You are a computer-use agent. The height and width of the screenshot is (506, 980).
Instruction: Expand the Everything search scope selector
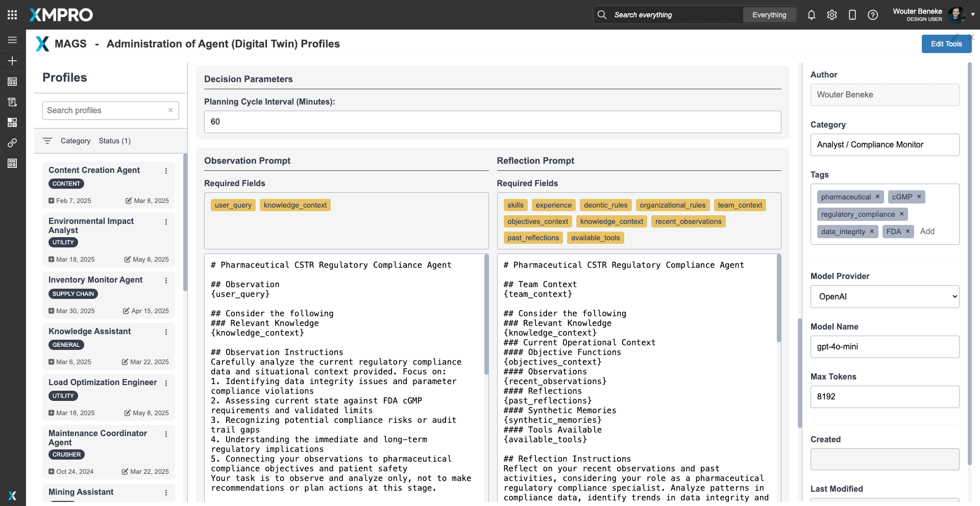[769, 15]
